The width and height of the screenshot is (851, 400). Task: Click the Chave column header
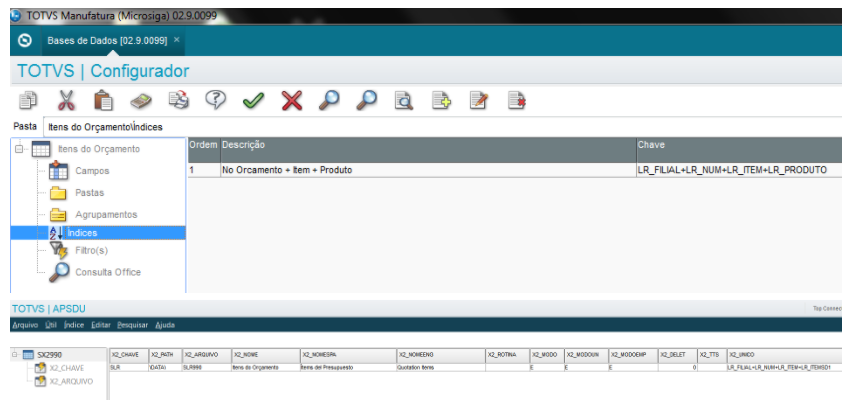coord(739,150)
